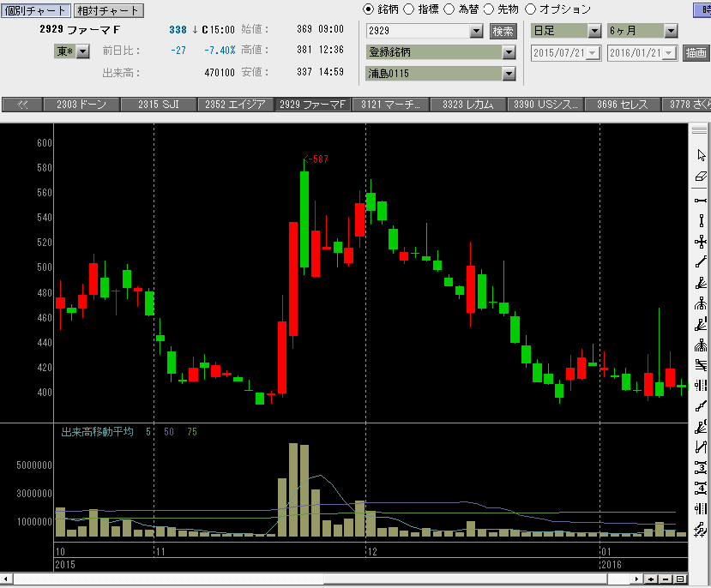Switch to the 個別チャート tab
711x588 pixels.
click(35, 10)
